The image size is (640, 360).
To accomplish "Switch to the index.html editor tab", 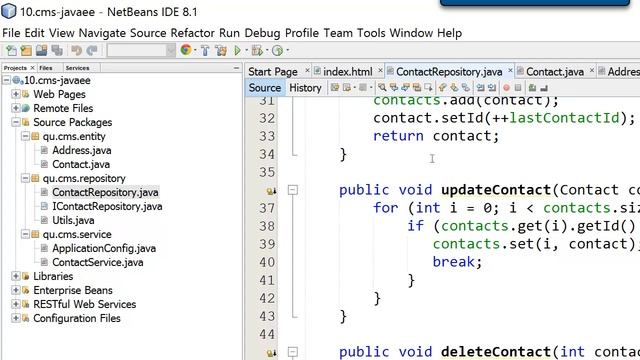I will tap(347, 72).
